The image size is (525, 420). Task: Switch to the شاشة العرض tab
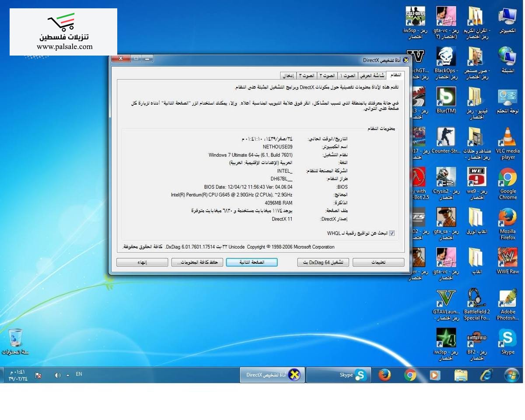[x=372, y=76]
